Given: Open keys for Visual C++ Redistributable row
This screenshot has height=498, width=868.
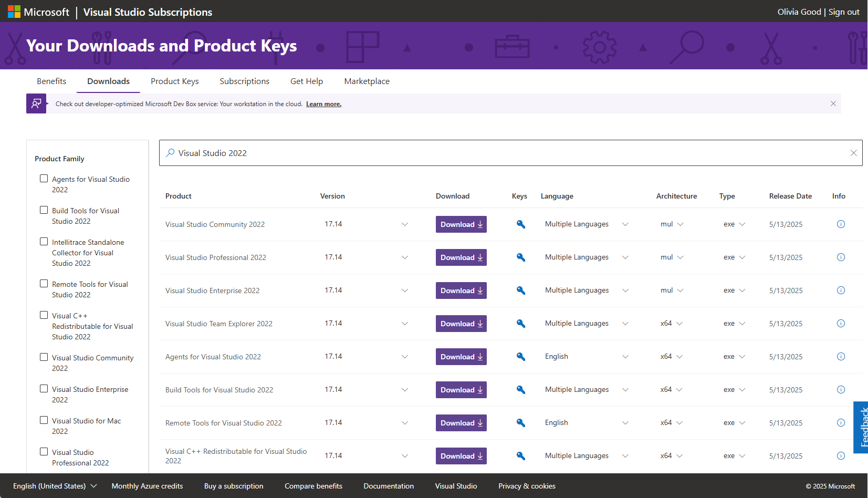Looking at the screenshot, I should click(521, 456).
